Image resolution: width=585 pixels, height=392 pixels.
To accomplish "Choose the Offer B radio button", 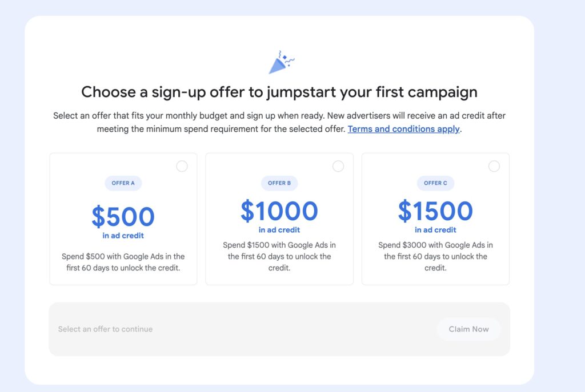I will tap(338, 166).
